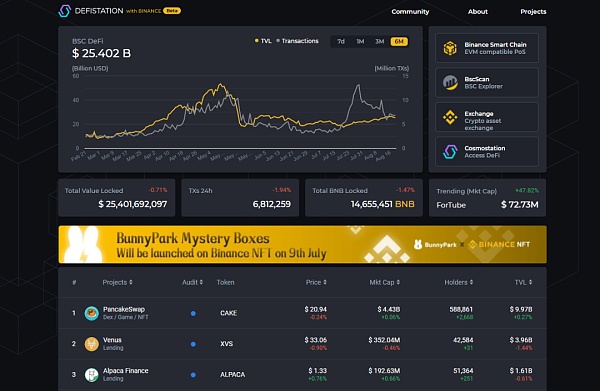Open the PancakeSwap project logo
Screen dimensions: 600x391
click(x=91, y=313)
